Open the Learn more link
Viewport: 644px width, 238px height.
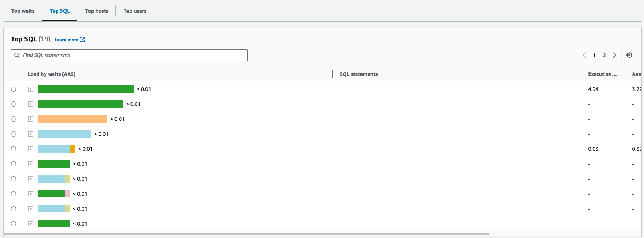(66, 40)
